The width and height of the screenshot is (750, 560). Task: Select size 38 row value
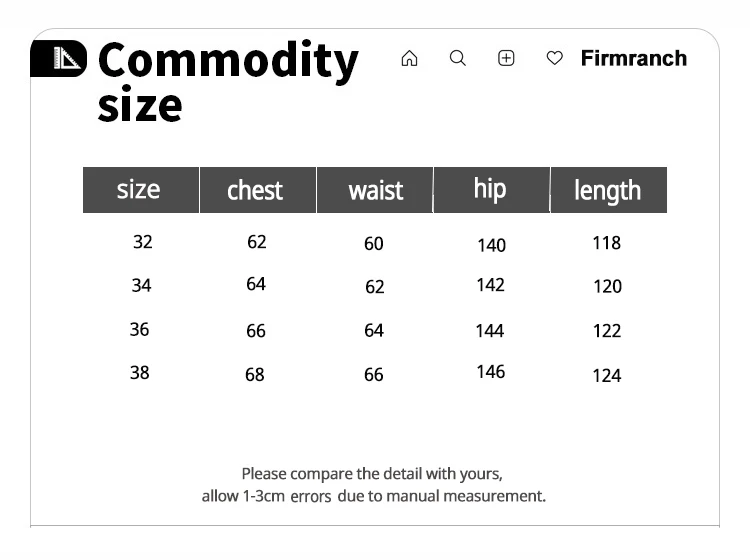[139, 373]
